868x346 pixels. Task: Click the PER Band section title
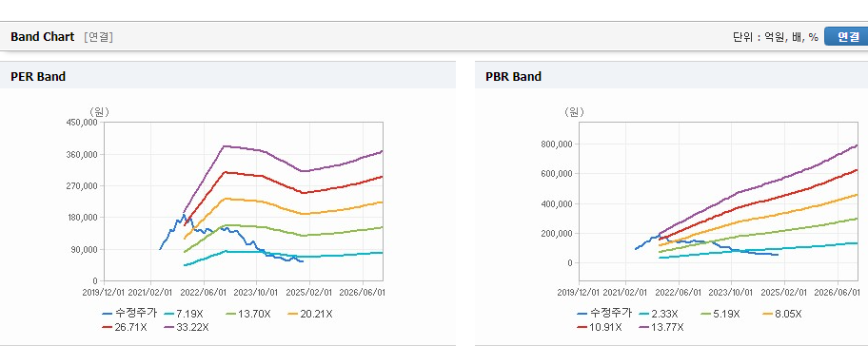point(38,77)
